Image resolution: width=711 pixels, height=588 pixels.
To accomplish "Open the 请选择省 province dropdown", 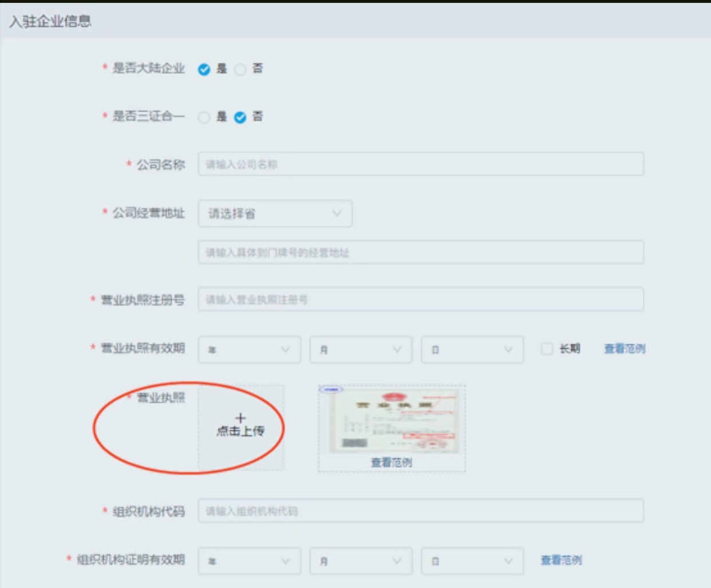I will click(x=275, y=213).
